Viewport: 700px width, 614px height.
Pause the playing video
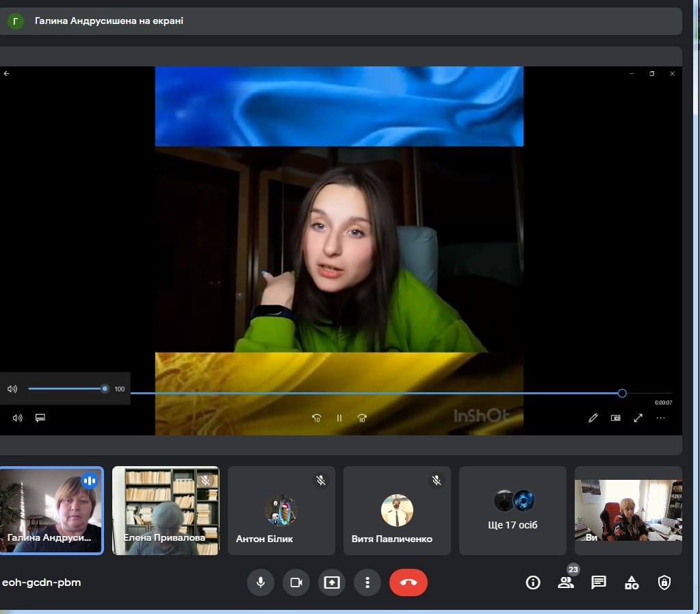coord(339,418)
